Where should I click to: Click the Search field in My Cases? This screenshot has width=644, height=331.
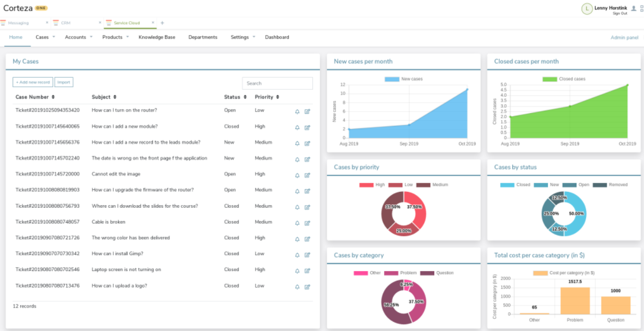coord(277,83)
